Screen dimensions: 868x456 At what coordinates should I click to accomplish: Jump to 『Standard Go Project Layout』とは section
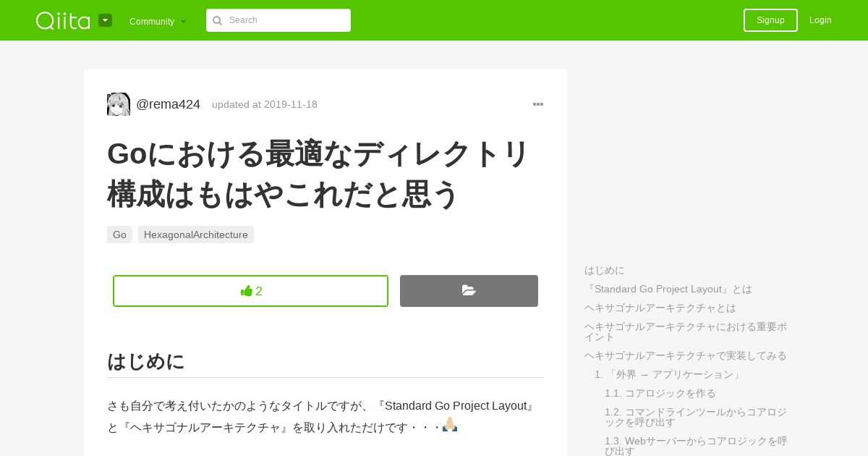point(668,289)
